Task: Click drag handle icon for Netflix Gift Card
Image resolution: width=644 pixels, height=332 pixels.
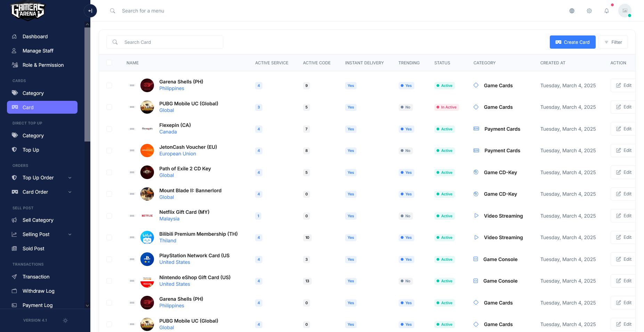Action: point(132,216)
